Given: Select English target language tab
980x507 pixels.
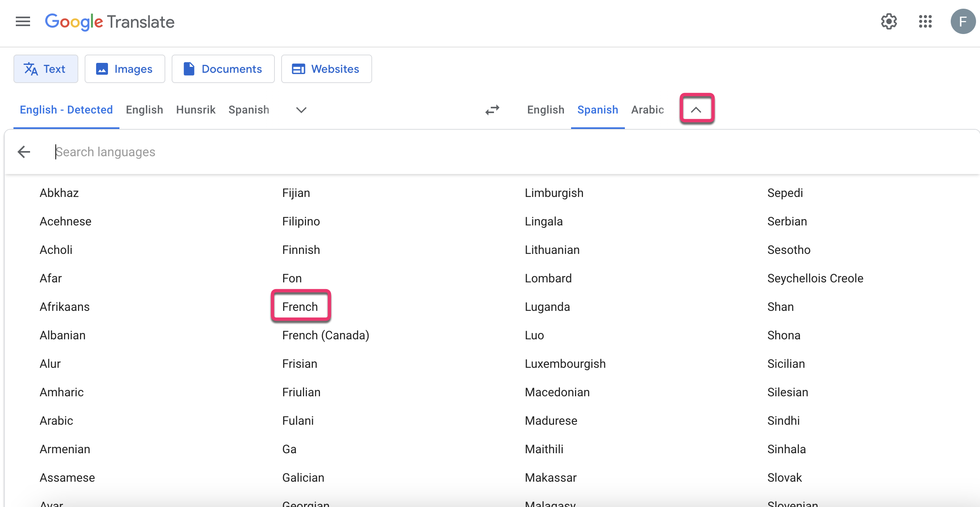Looking at the screenshot, I should (x=546, y=110).
